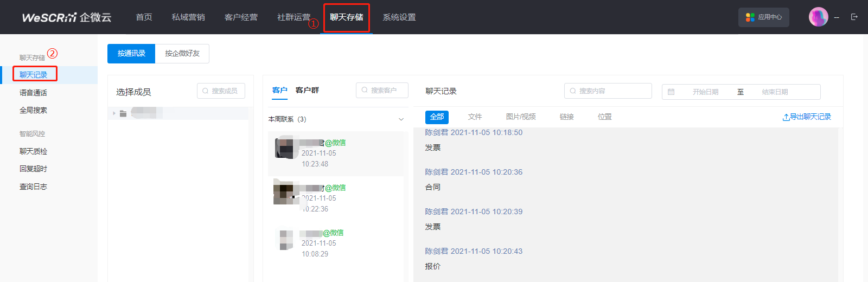Select first customer contact in list
The width and height of the screenshot is (868, 282).
[336, 153]
